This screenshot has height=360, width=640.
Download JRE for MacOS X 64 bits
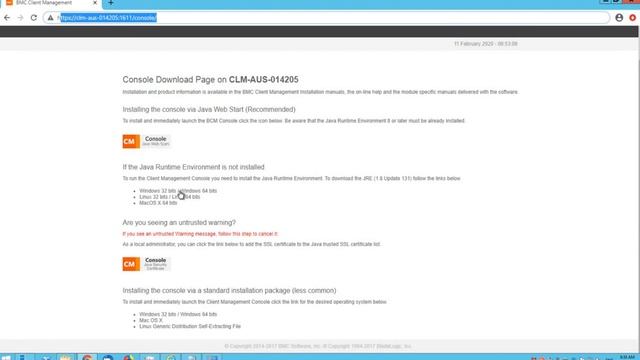click(x=158, y=203)
